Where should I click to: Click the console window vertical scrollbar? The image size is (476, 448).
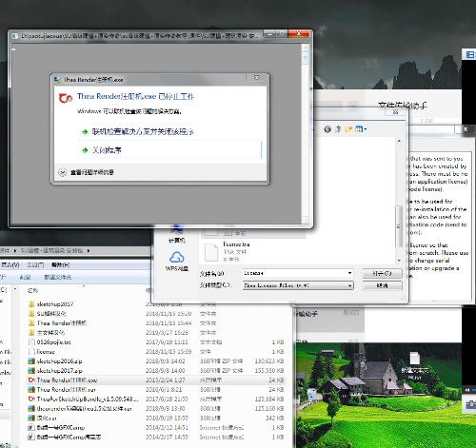pyautogui.click(x=305, y=133)
